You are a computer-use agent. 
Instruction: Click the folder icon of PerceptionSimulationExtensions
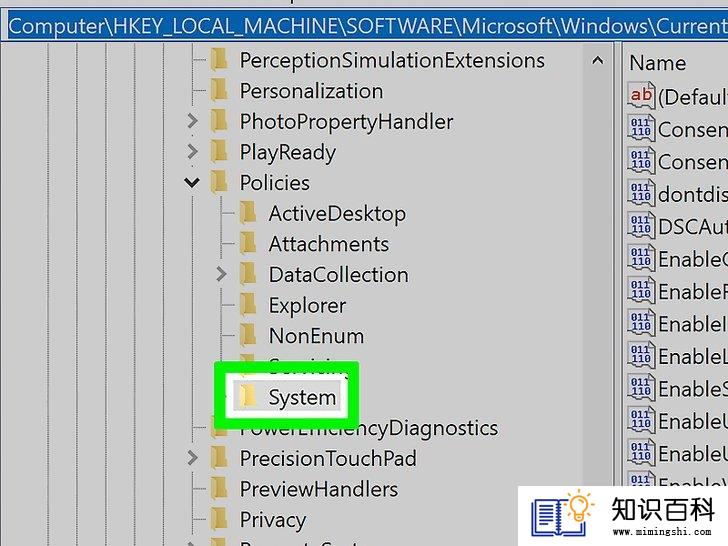(x=219, y=60)
